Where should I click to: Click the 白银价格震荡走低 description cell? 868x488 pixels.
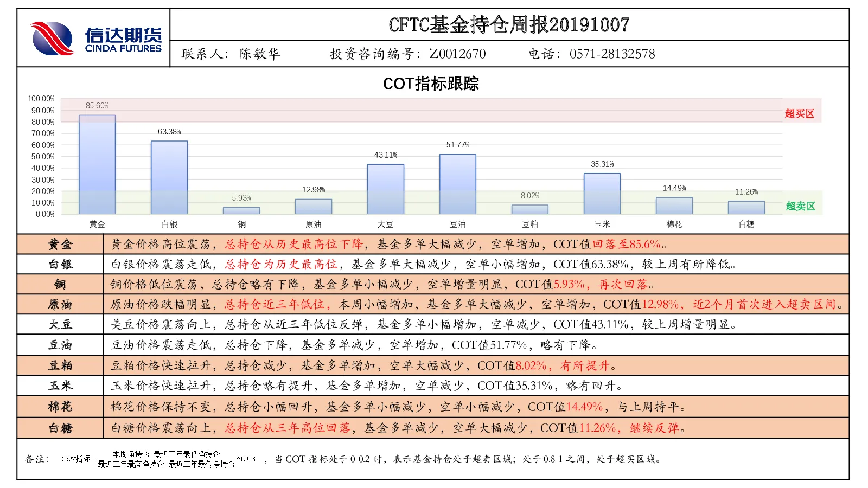pyautogui.click(x=476, y=264)
